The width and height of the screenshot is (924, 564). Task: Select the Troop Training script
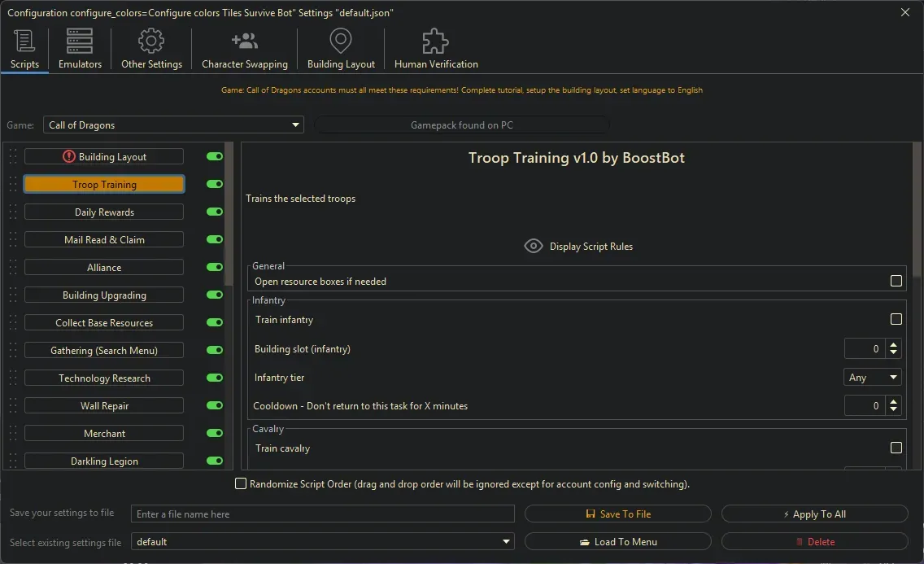[103, 184]
